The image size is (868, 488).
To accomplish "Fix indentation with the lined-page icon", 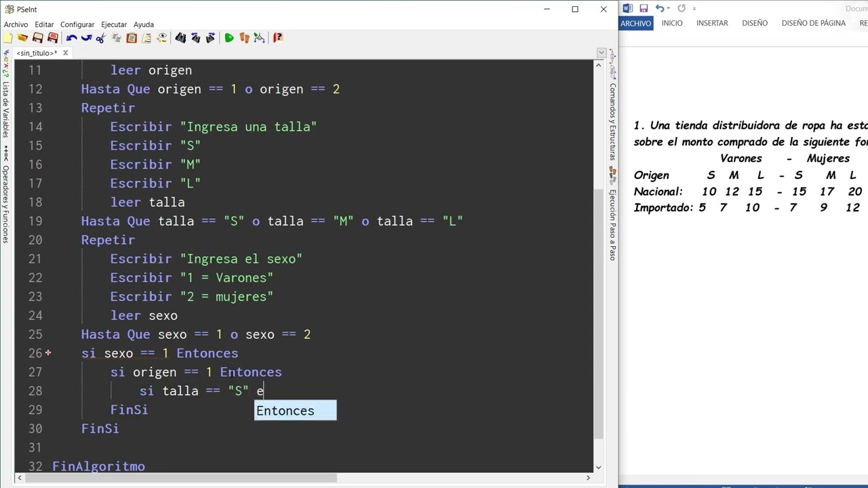I will (x=146, y=38).
